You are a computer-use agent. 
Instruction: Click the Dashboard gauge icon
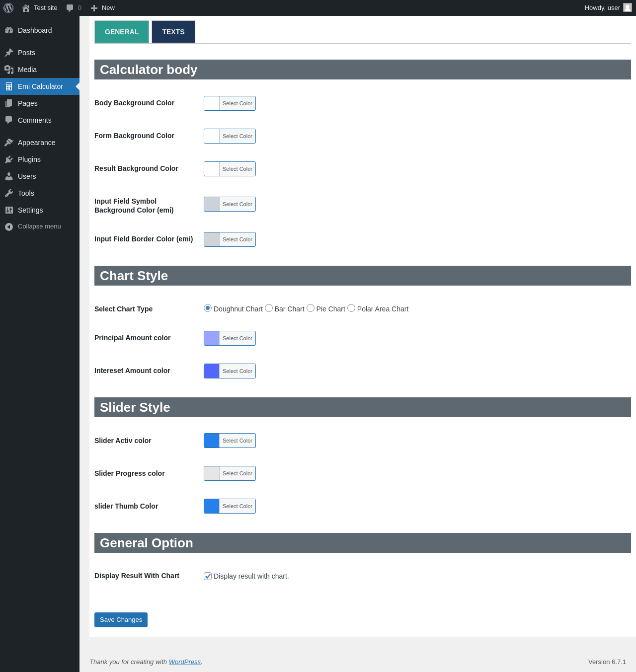[9, 30]
